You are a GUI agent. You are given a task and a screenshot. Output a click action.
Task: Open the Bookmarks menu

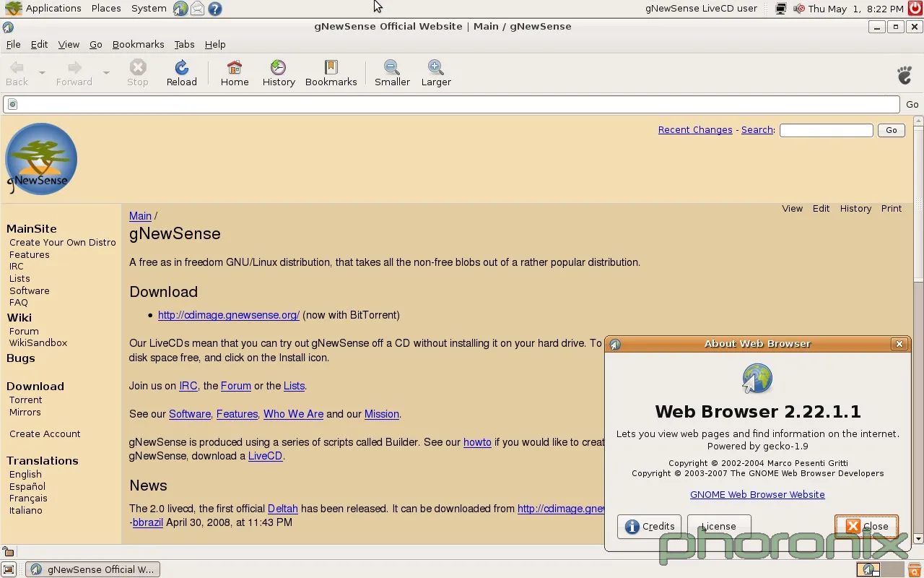(x=138, y=45)
